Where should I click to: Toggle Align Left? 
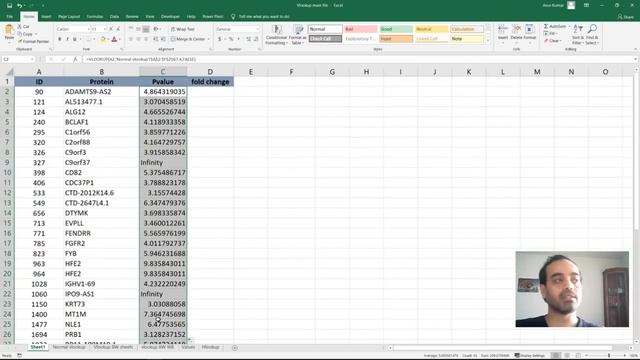click(x=131, y=39)
